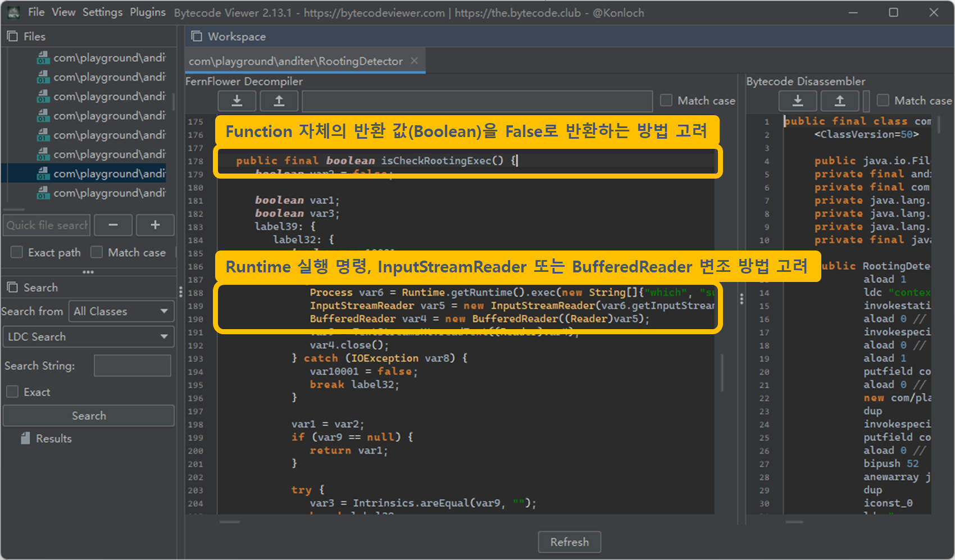Open the Plugins menu
955x560 pixels.
[148, 12]
